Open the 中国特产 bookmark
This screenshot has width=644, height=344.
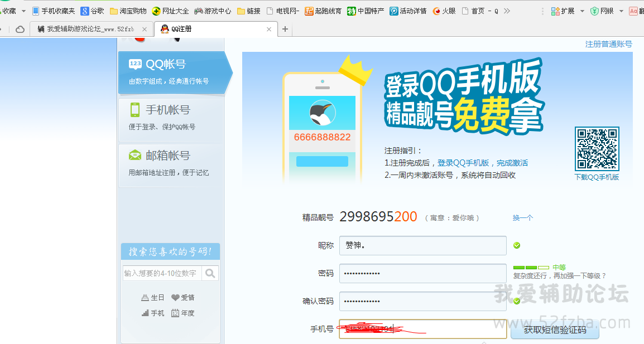tap(366, 11)
